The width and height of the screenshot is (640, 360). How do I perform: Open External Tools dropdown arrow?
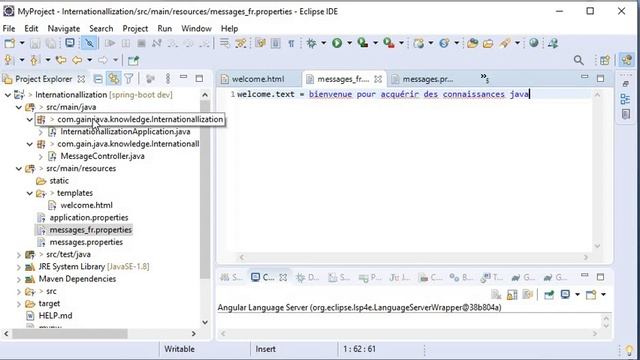[x=401, y=43]
